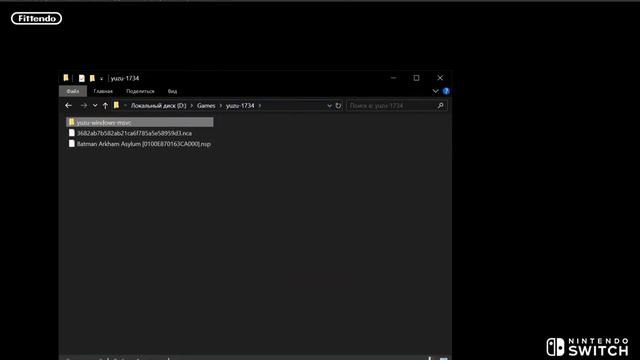The image size is (640, 360).
Task: Close the yuzu-1734 Explorer window
Action: click(440, 78)
